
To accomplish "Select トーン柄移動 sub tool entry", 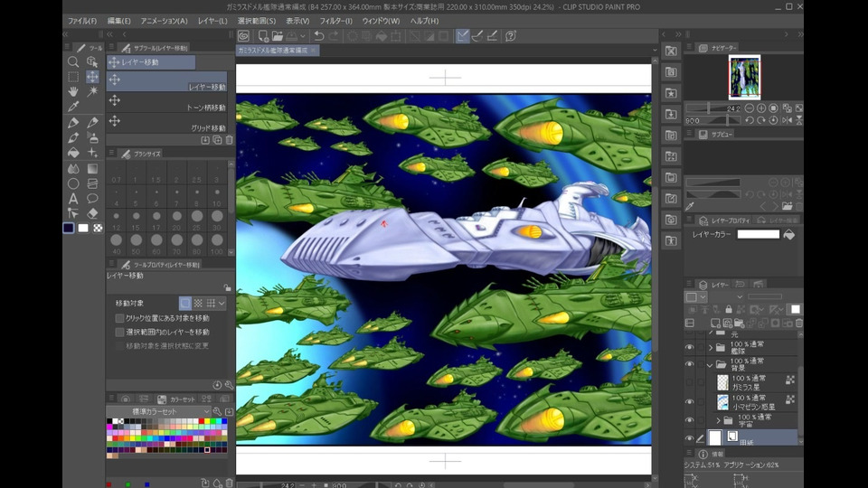I will (167, 103).
